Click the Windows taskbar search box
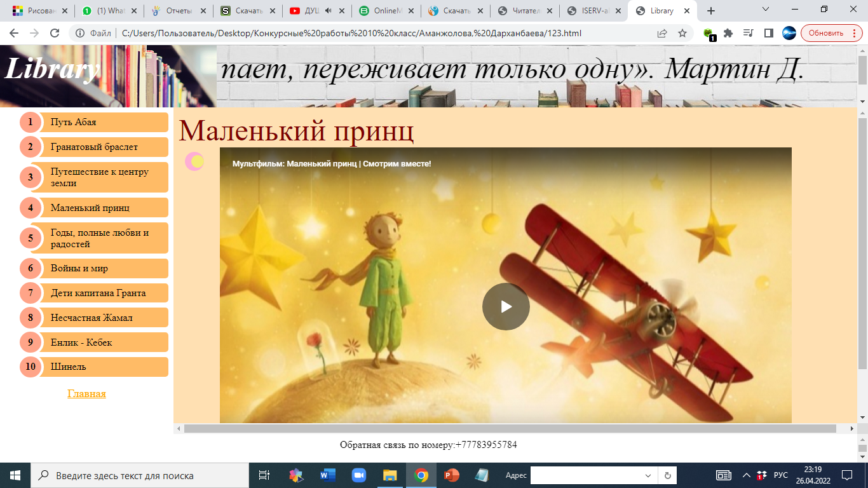 [x=140, y=475]
